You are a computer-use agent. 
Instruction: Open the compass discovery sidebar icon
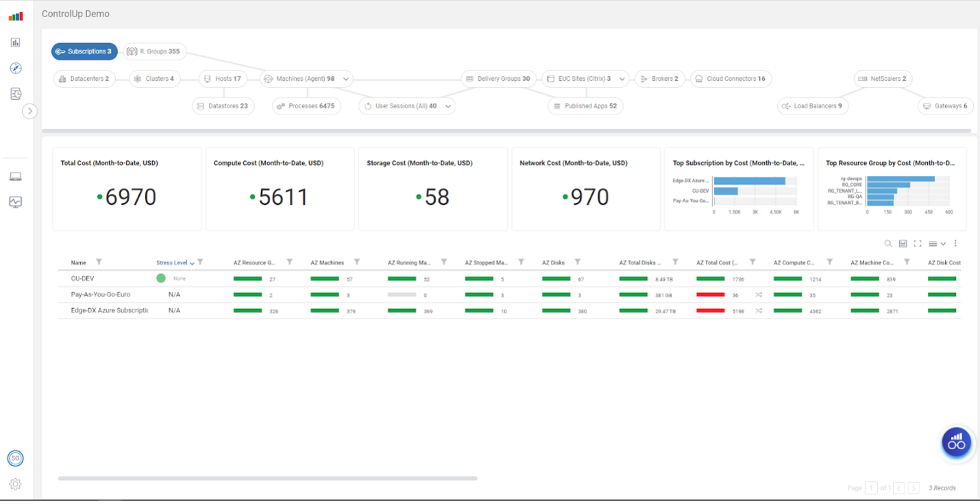[x=16, y=68]
